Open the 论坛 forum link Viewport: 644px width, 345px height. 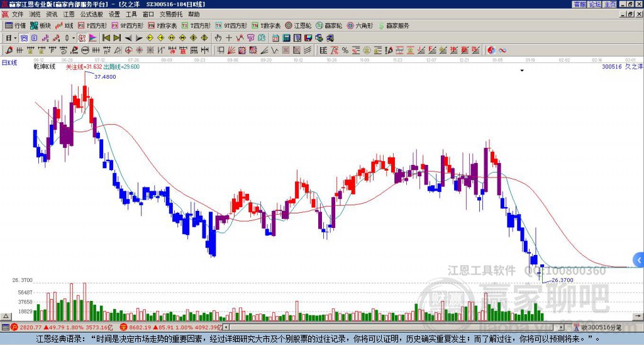point(595,4)
